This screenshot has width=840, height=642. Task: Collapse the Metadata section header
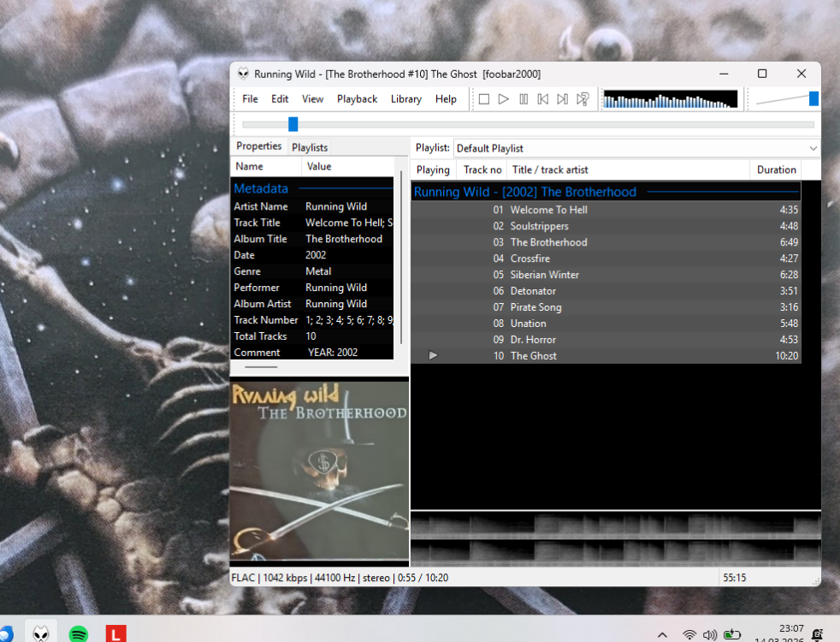point(261,188)
